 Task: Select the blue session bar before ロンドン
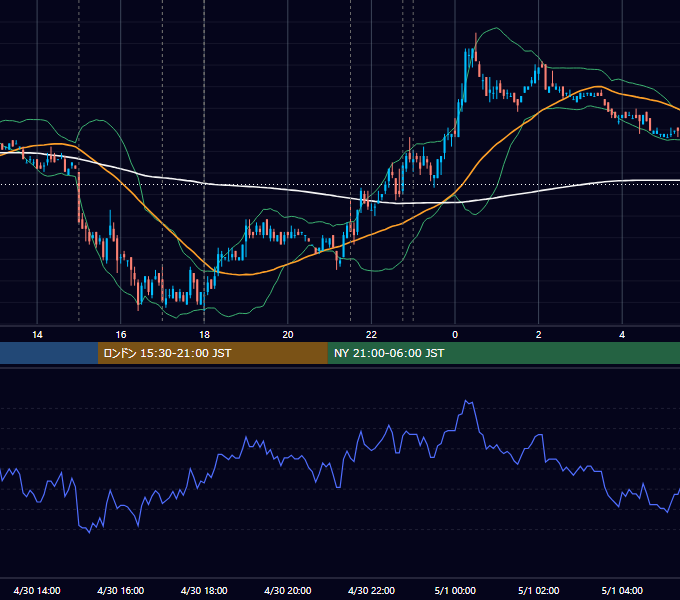pos(49,353)
